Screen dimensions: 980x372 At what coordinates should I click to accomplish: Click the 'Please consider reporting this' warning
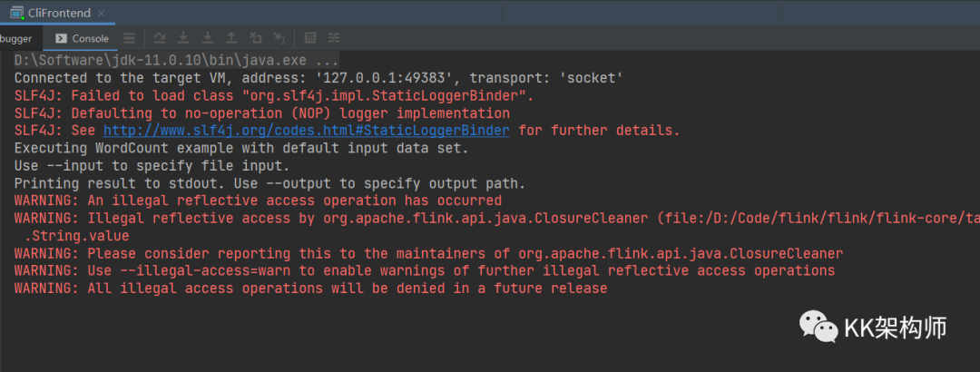pyautogui.click(x=428, y=253)
